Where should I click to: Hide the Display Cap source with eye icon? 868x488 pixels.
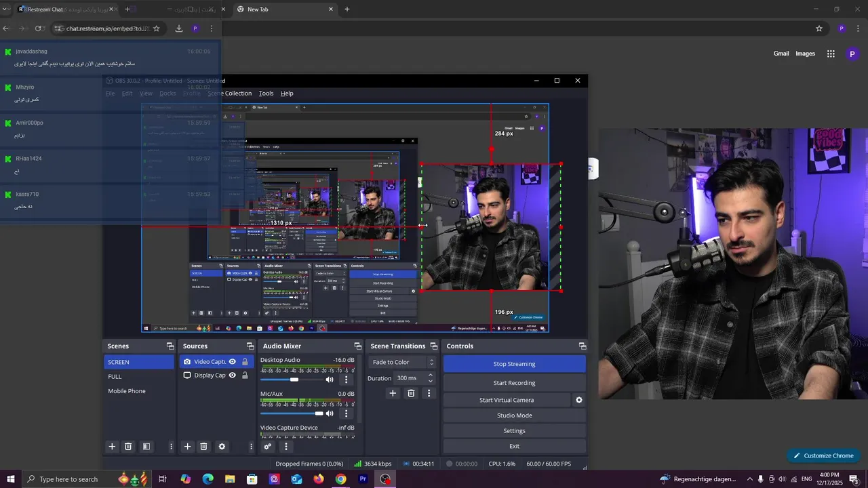(233, 375)
